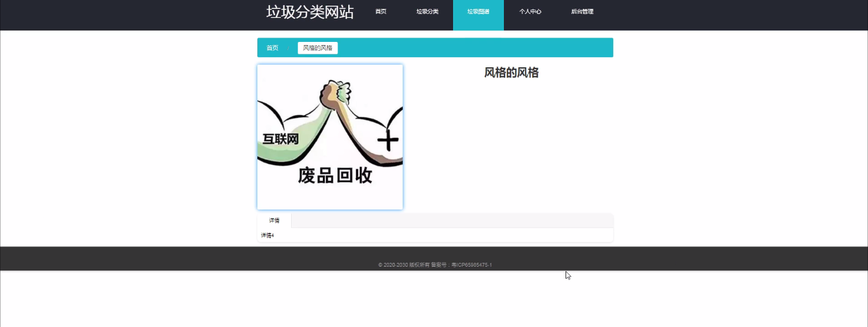This screenshot has height=327, width=868.
Task: Click the 风格的风格 heading title
Action: (511, 73)
